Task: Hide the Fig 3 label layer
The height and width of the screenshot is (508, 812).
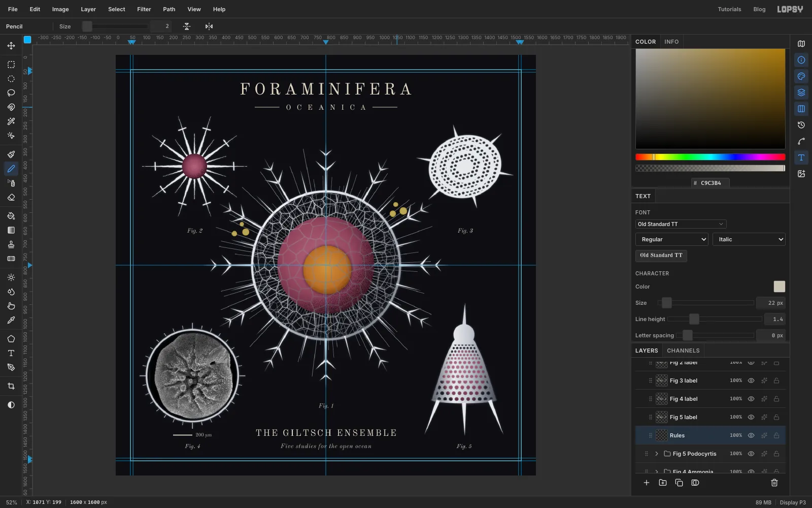Action: [751, 380]
